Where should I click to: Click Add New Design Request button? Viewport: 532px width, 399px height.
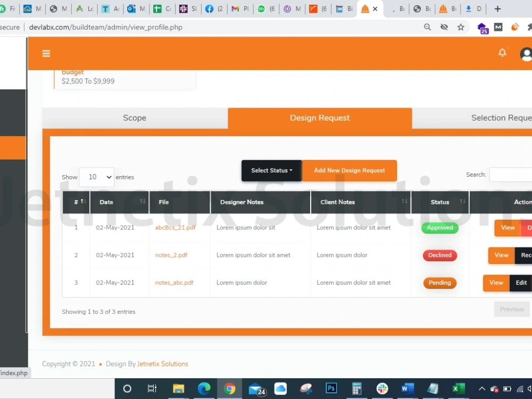click(349, 171)
